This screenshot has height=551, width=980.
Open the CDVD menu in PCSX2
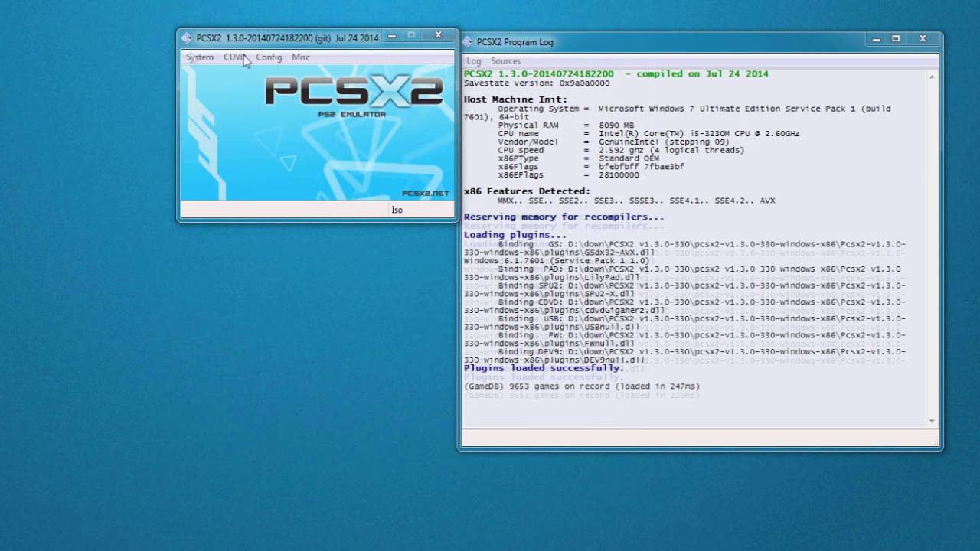(x=234, y=57)
